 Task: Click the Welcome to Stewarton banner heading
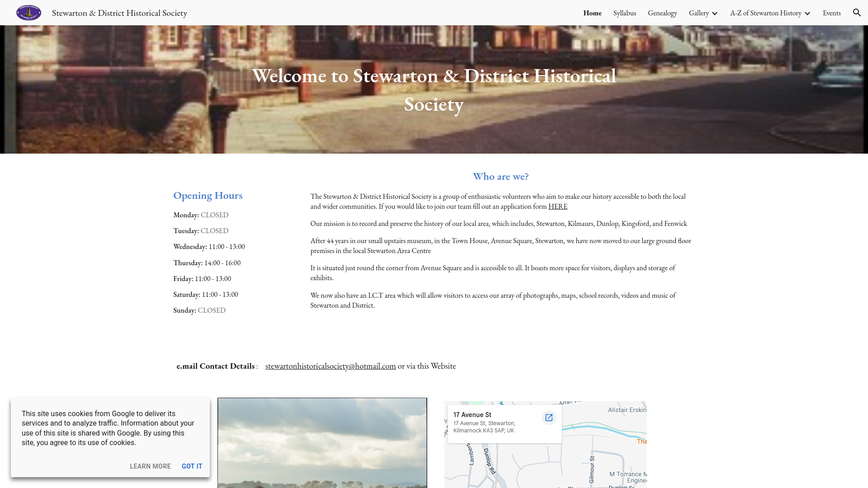[434, 90]
